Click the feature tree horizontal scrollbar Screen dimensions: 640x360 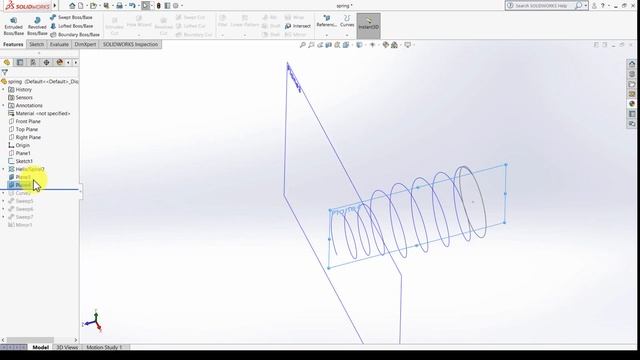click(39, 340)
